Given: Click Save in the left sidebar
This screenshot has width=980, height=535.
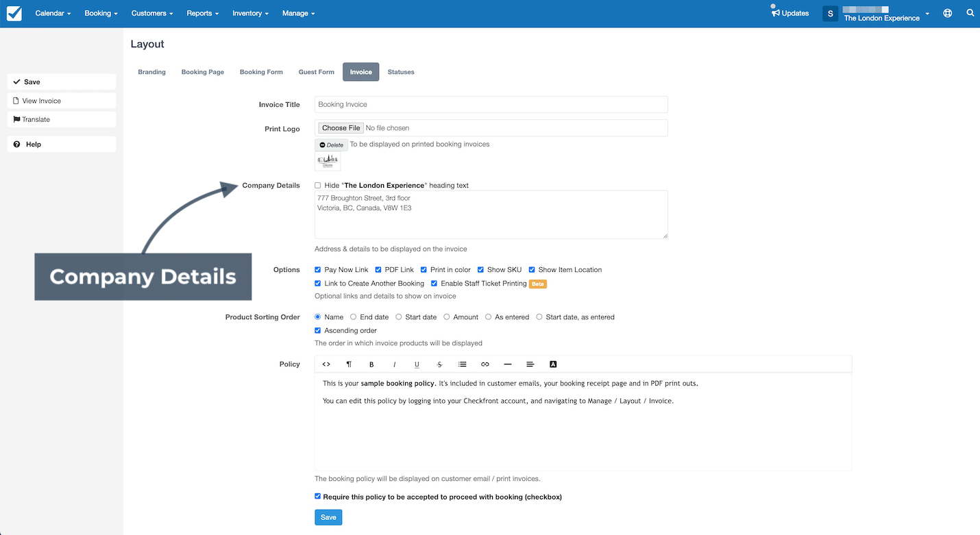Looking at the screenshot, I should (x=62, y=82).
